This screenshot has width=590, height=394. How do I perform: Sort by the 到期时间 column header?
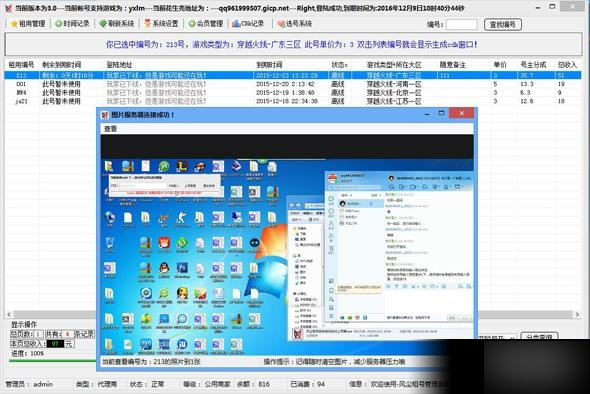pyautogui.click(x=269, y=65)
